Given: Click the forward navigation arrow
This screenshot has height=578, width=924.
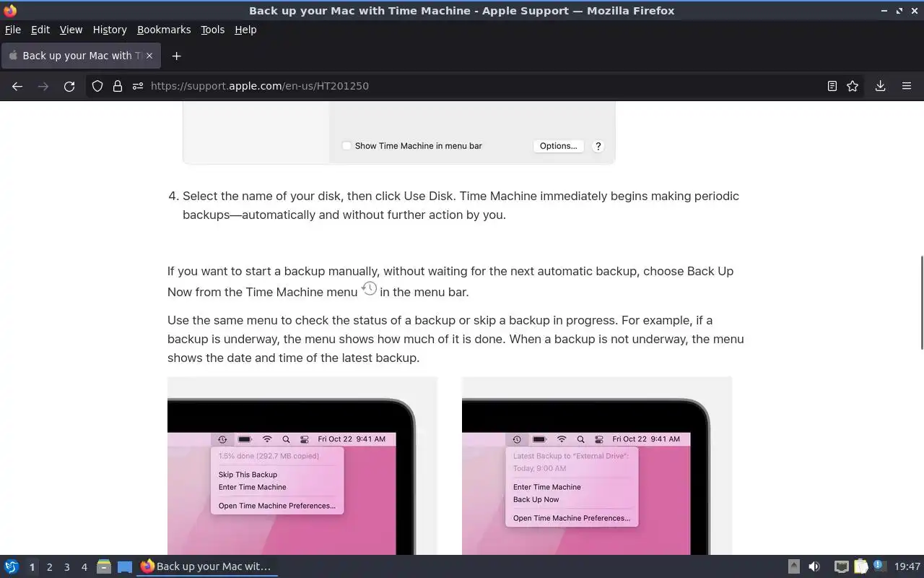Looking at the screenshot, I should tap(43, 86).
